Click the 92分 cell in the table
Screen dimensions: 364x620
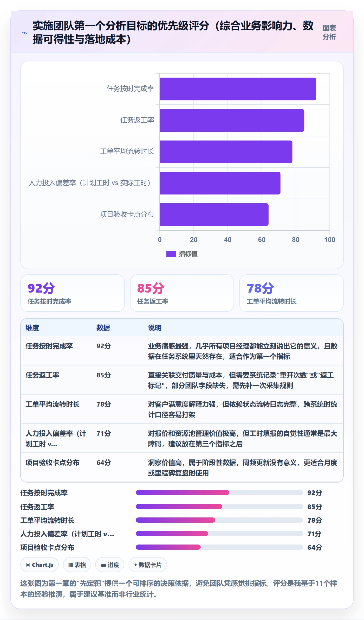(104, 346)
